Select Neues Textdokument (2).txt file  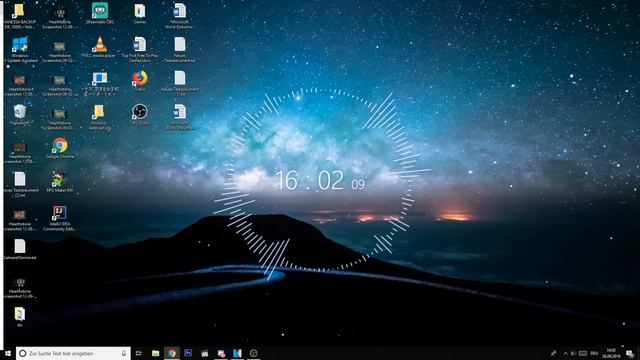pyautogui.click(x=20, y=184)
